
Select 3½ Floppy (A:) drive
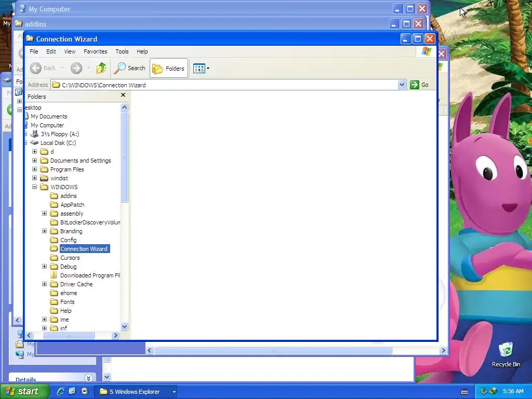tap(60, 134)
